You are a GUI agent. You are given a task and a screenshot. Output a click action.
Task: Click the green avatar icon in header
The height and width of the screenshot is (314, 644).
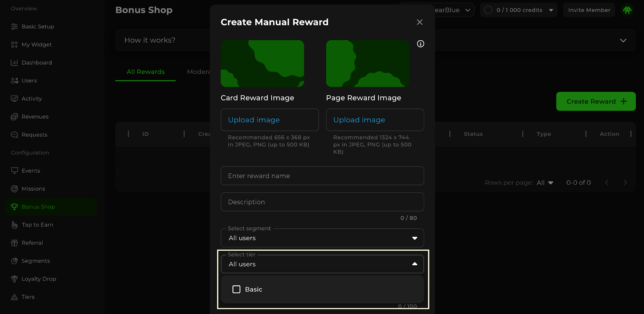(x=627, y=10)
